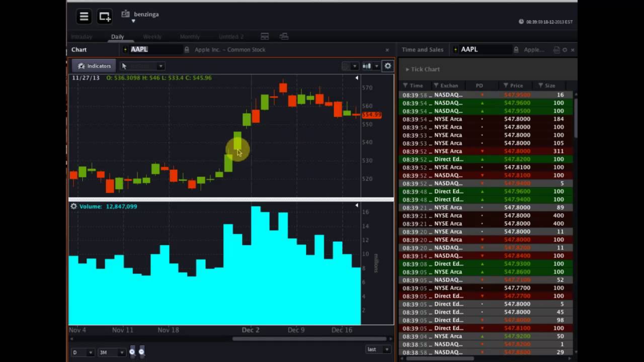Click Time and Sales link color indicator
The image size is (644, 362).
point(455,49)
